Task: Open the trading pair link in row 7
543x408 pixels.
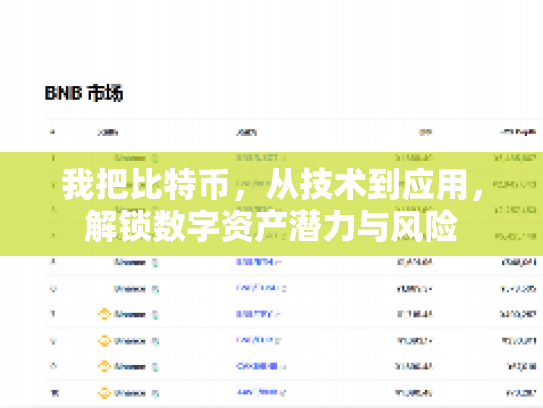Action: click(x=255, y=314)
